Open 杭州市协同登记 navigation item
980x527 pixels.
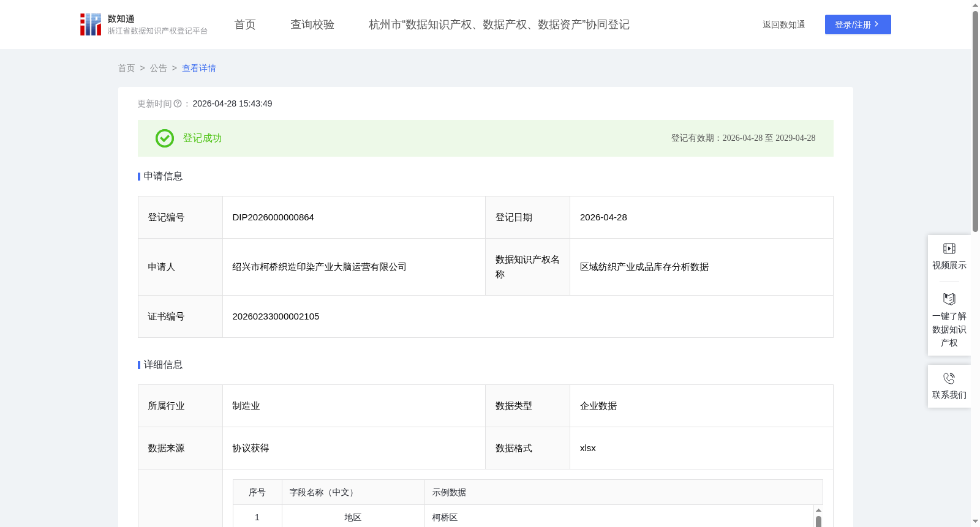coord(499,24)
